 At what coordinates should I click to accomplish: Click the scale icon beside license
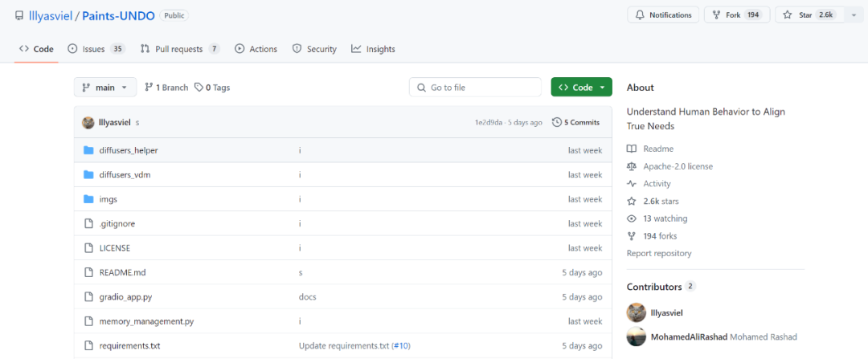[x=632, y=166]
